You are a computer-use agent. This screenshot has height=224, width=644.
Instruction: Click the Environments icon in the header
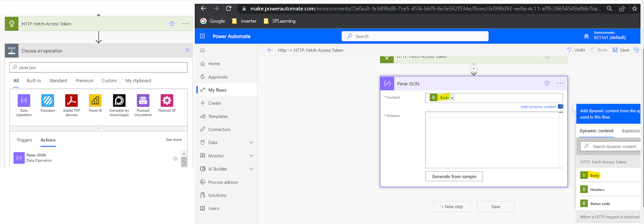click(586, 36)
